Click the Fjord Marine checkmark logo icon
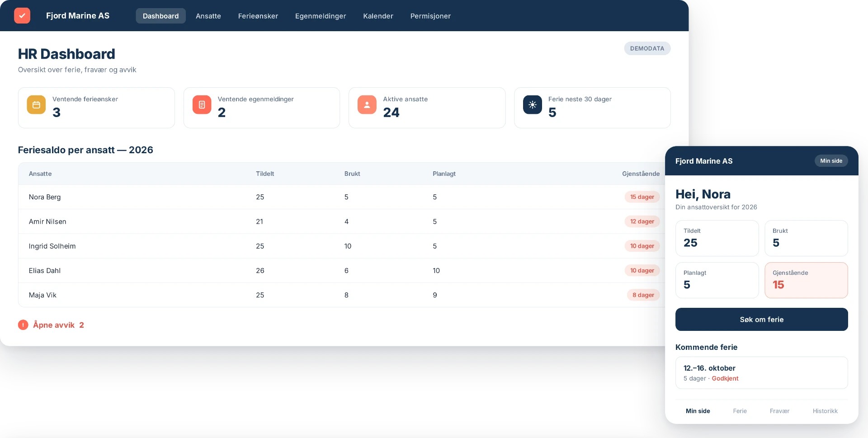Viewport: 868px width, 438px height. click(x=22, y=15)
